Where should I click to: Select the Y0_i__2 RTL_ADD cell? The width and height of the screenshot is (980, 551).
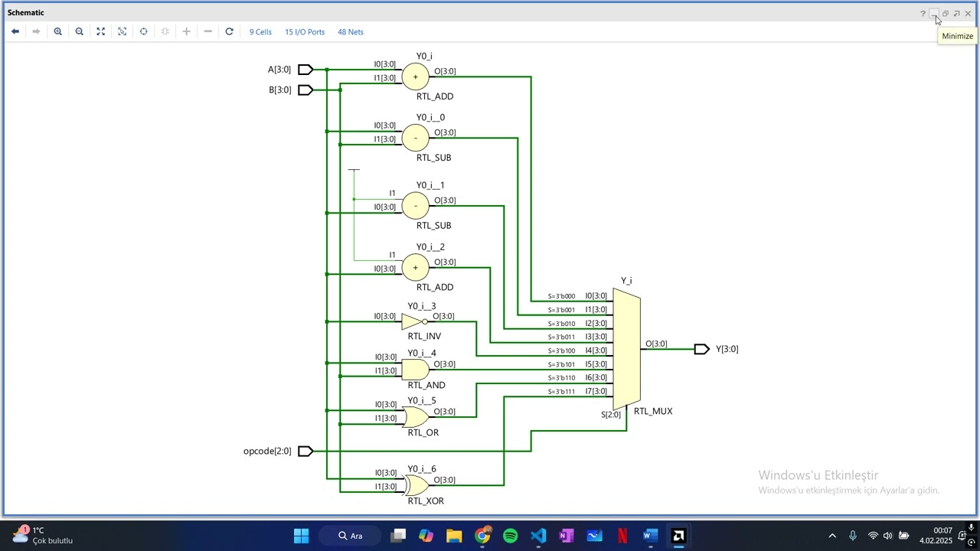(416, 267)
